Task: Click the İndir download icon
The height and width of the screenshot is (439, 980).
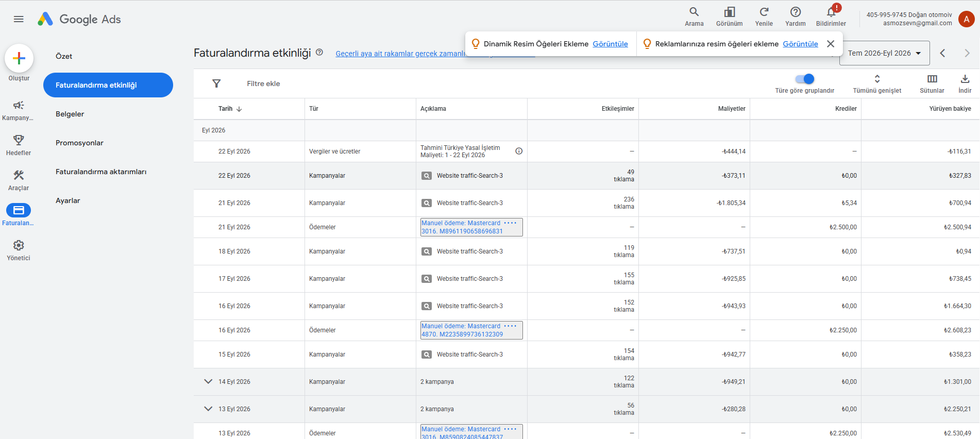Action: point(965,79)
